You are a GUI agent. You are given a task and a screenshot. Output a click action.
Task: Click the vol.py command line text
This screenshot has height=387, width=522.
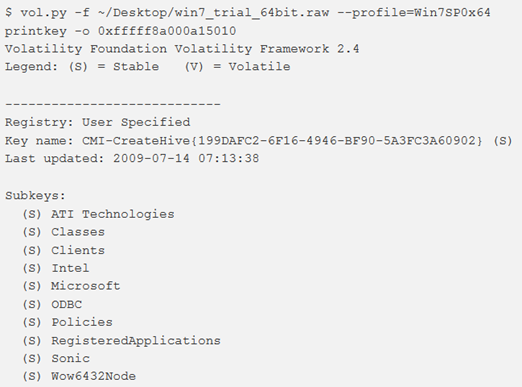pyautogui.click(x=247, y=13)
